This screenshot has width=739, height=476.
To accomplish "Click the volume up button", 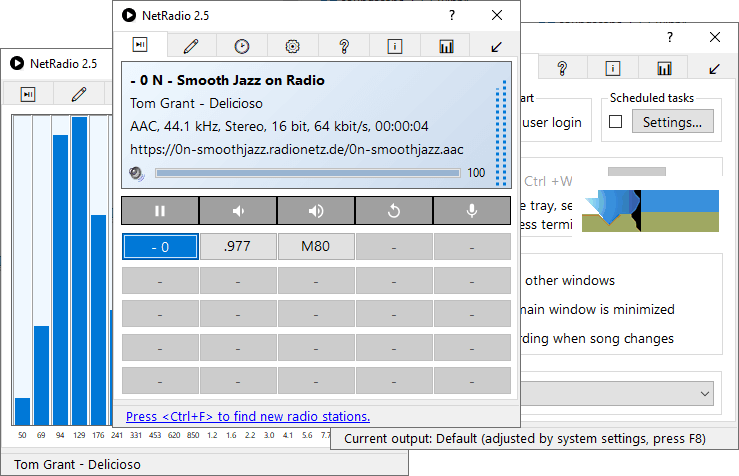I will tap(316, 211).
